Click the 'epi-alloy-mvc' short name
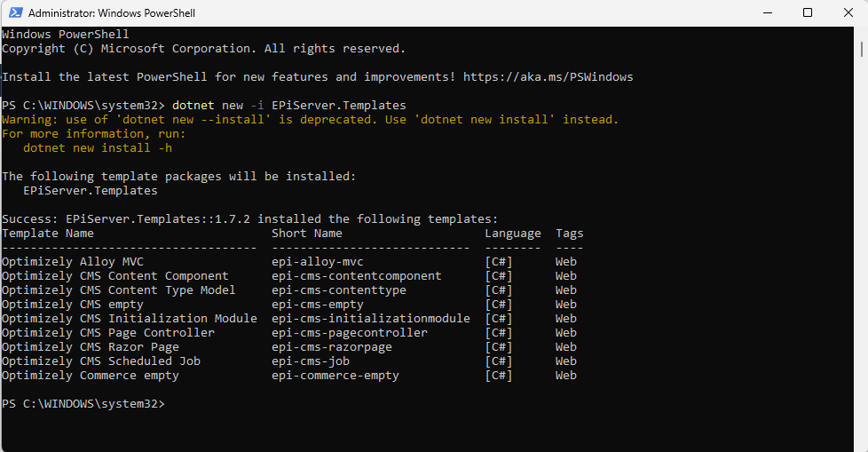 tap(318, 262)
